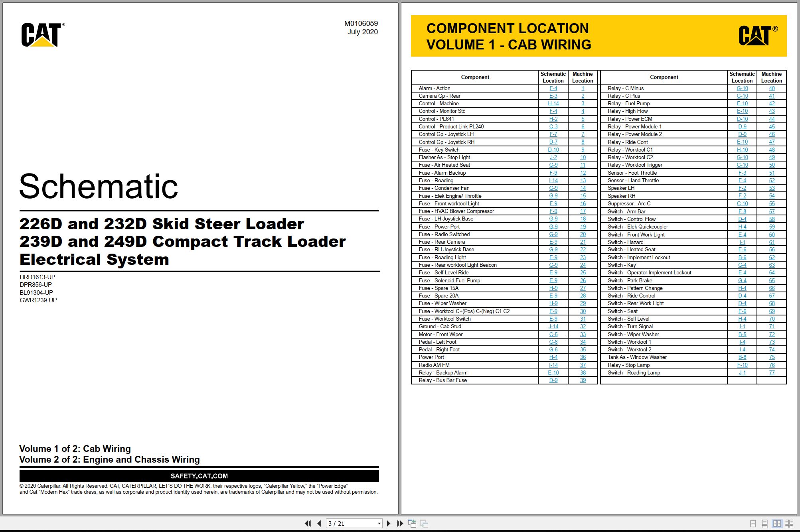Image resolution: width=800 pixels, height=532 pixels.
Task: Open schematic location H-10 for Relay - Worktool C1
Action: (x=742, y=150)
